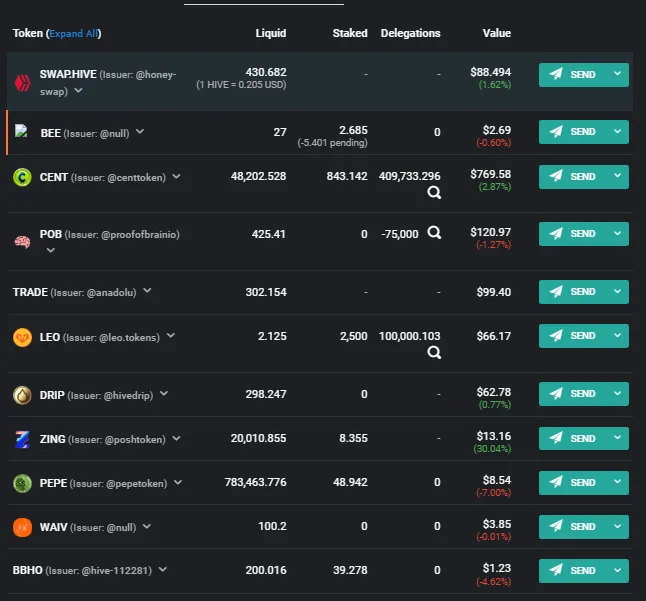Click the DRIP droplet logo
The height and width of the screenshot is (601, 646).
coord(22,395)
